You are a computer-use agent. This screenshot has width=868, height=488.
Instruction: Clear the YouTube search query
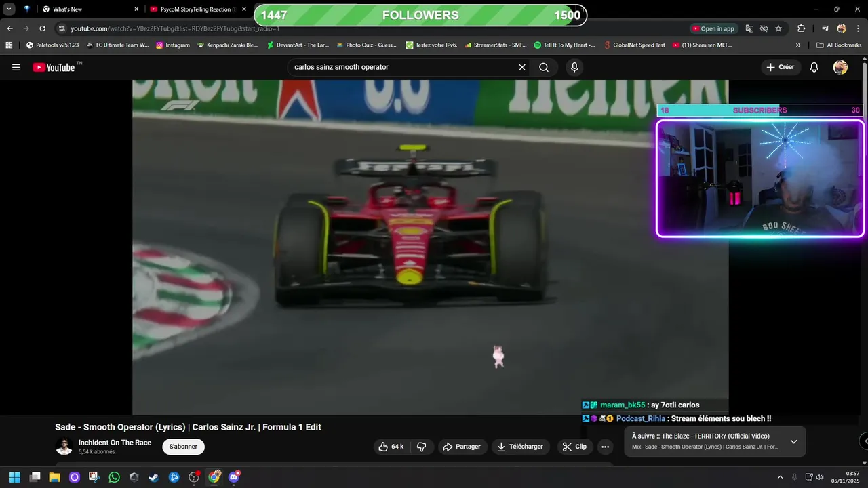point(522,67)
